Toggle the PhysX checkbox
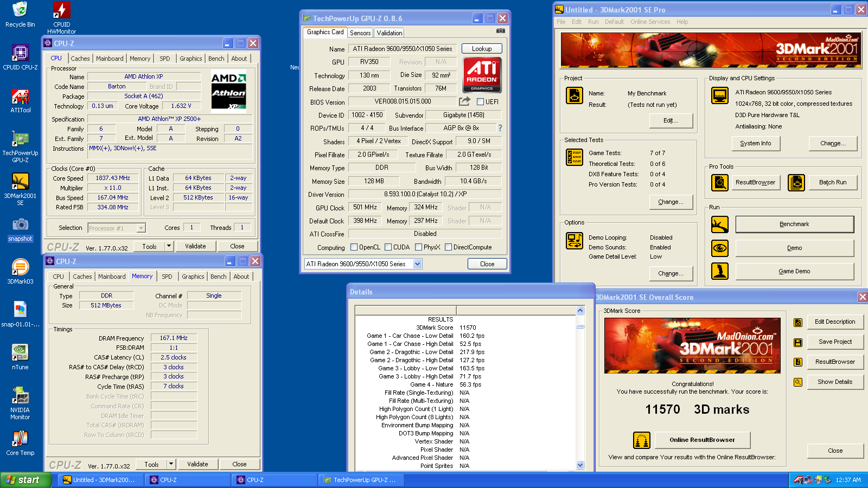868x488 pixels. pos(418,247)
